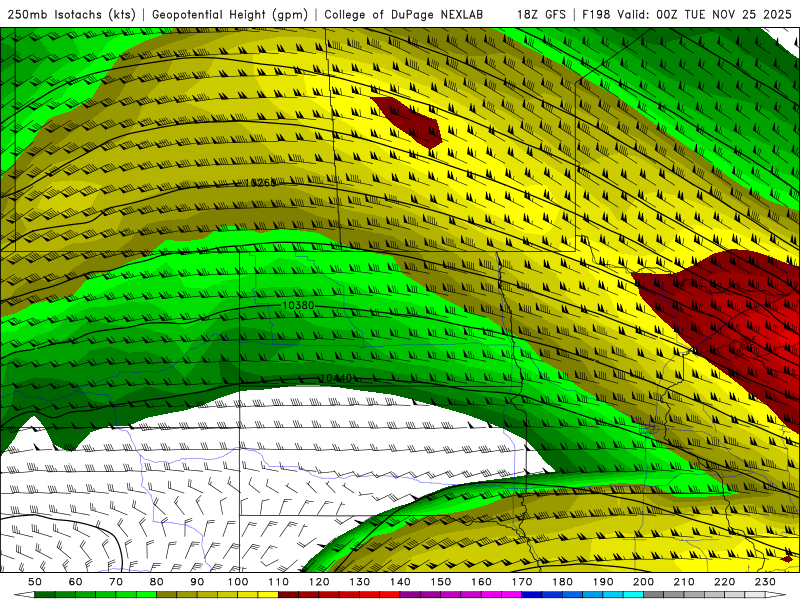The width and height of the screenshot is (800, 600).
Task: Select the dark blue swatch starting at 170
Action: pos(532,595)
